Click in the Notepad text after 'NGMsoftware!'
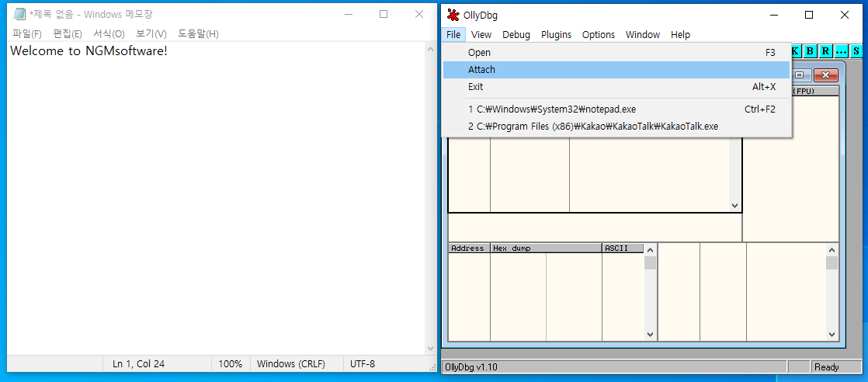 click(169, 51)
